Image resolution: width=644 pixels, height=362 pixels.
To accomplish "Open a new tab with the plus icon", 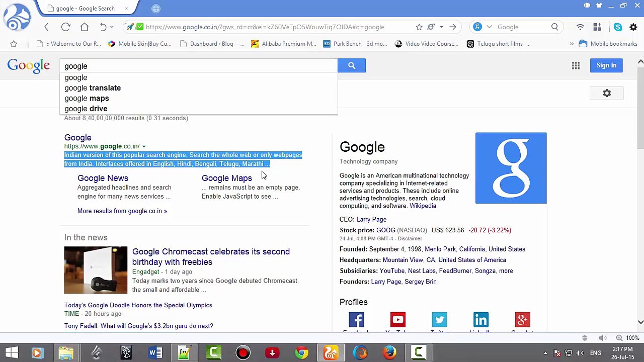I will [x=156, y=9].
